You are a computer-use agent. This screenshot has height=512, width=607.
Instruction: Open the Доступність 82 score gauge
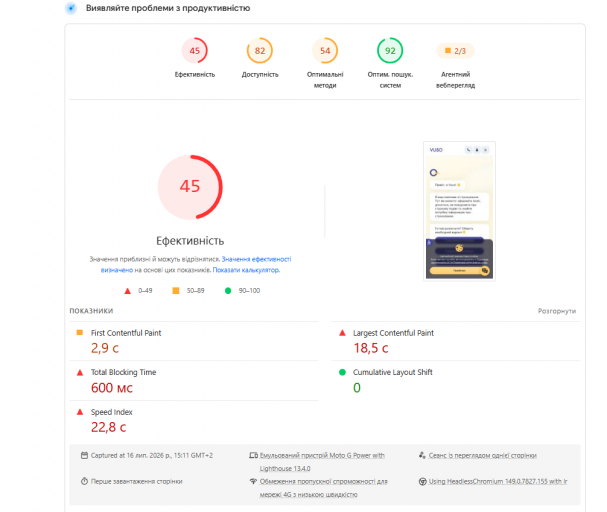pos(260,57)
